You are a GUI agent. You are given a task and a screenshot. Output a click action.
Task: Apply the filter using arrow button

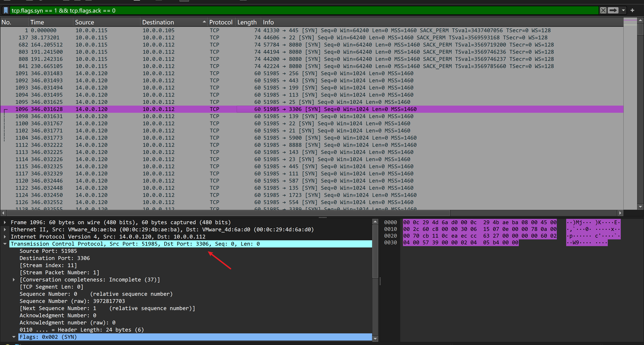pos(613,11)
